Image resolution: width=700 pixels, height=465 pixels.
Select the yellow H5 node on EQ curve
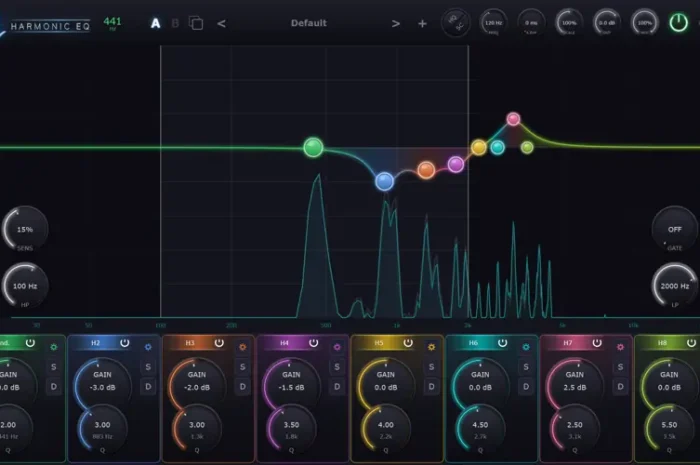(479, 147)
